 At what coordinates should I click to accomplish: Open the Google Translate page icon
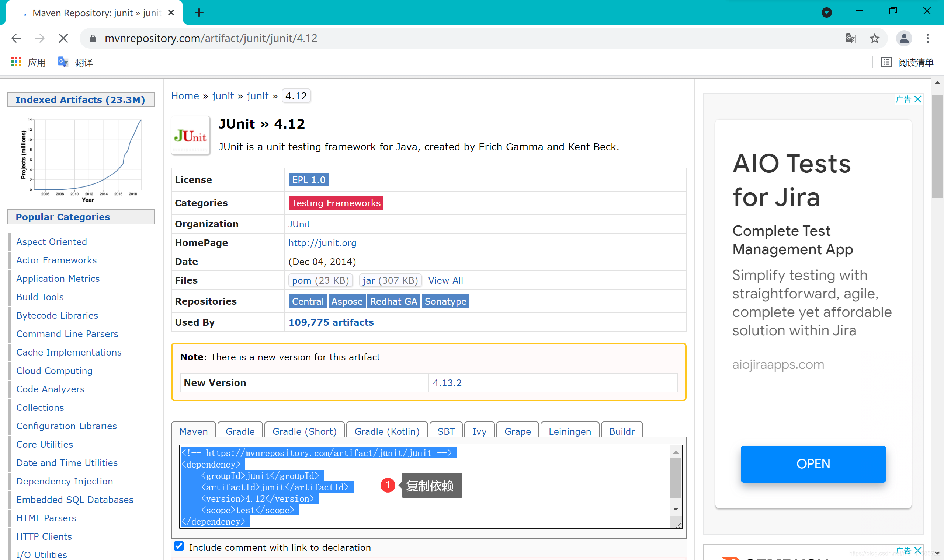click(851, 38)
